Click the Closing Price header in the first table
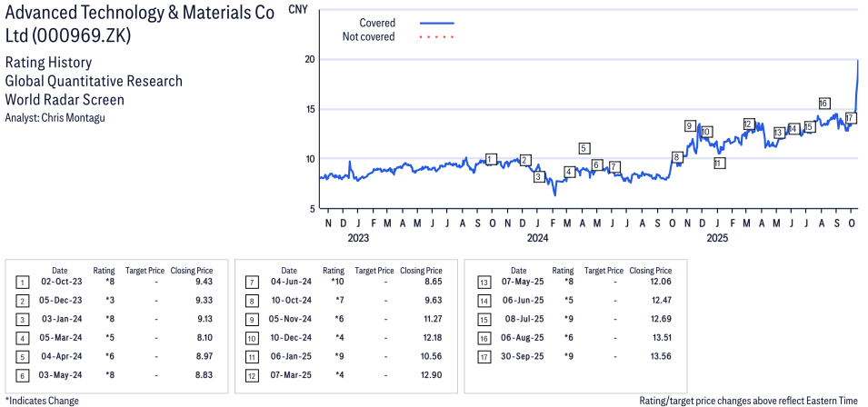This screenshot has height=407, width=868. pos(192,271)
